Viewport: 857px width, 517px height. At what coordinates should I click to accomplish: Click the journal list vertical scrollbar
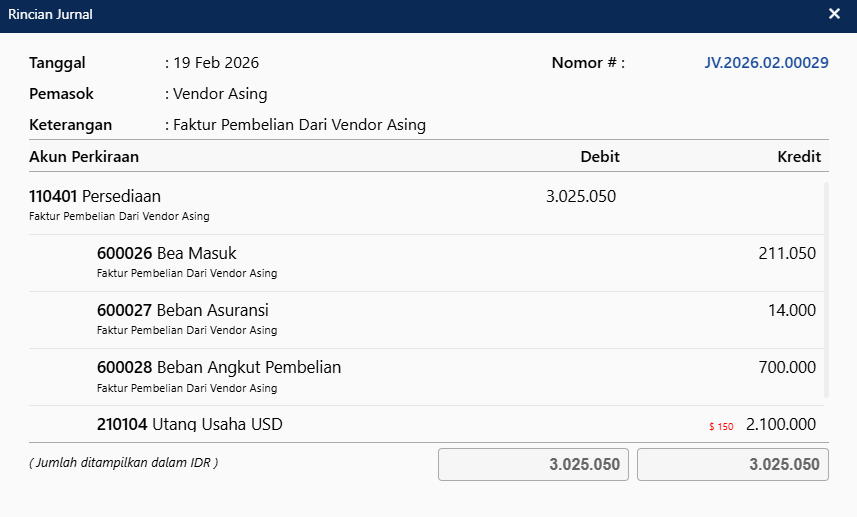[x=826, y=290]
